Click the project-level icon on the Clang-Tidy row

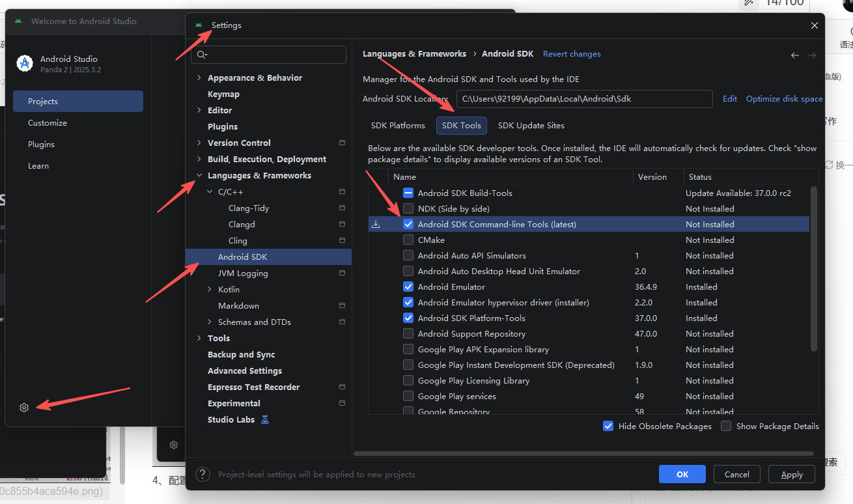tap(343, 208)
